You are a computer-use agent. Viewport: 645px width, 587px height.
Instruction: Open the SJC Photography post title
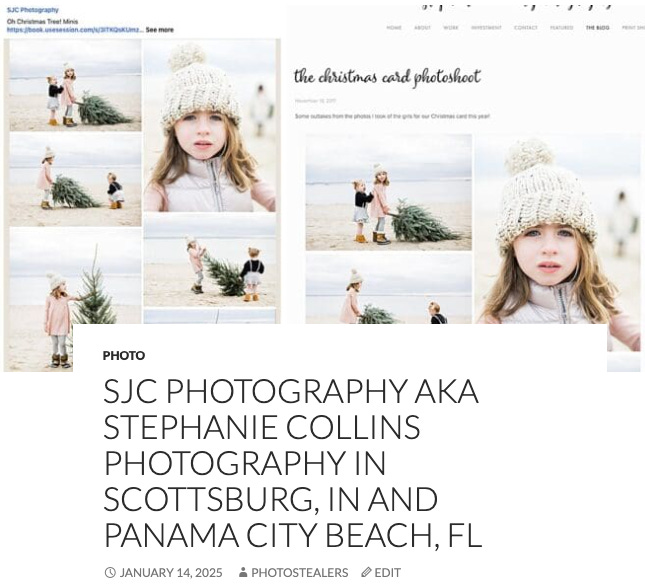292,463
